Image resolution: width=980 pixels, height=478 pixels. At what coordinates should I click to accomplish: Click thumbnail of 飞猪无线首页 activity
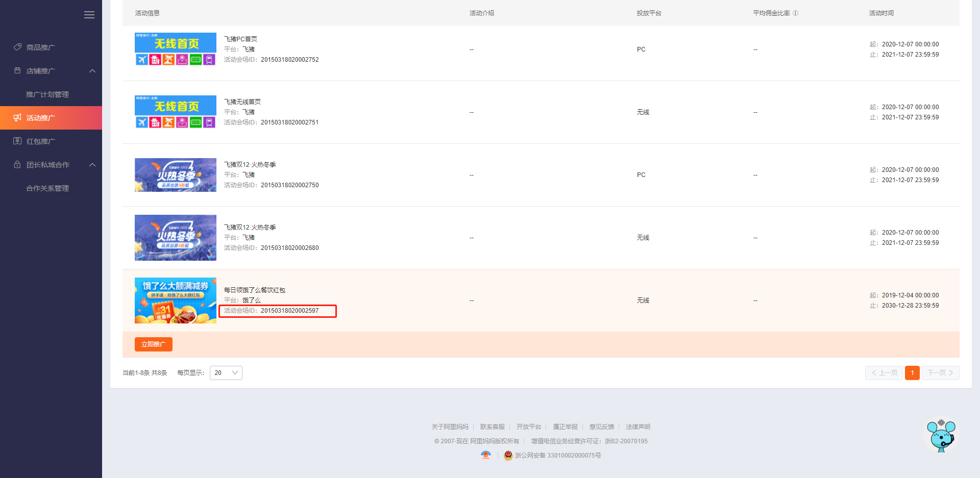[176, 112]
